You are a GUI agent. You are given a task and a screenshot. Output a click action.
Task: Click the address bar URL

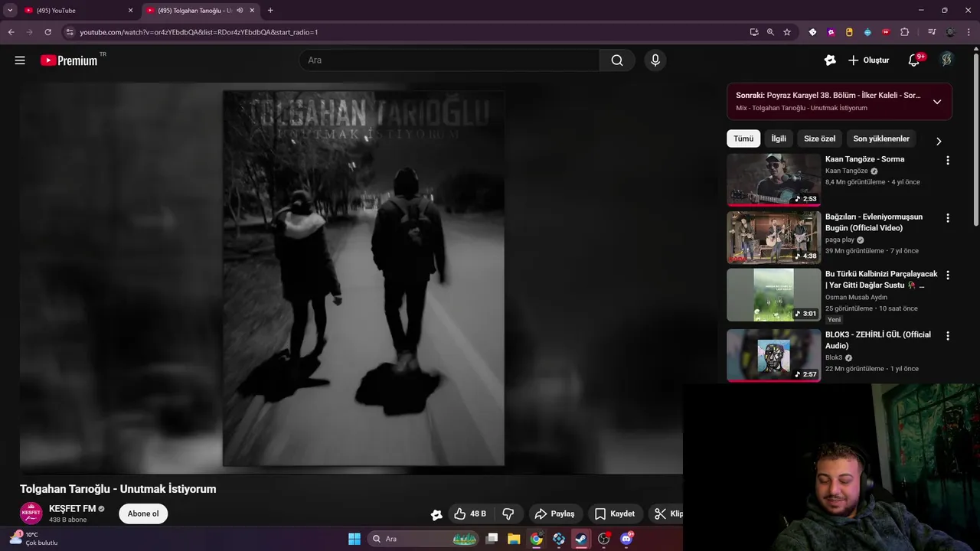point(198,32)
